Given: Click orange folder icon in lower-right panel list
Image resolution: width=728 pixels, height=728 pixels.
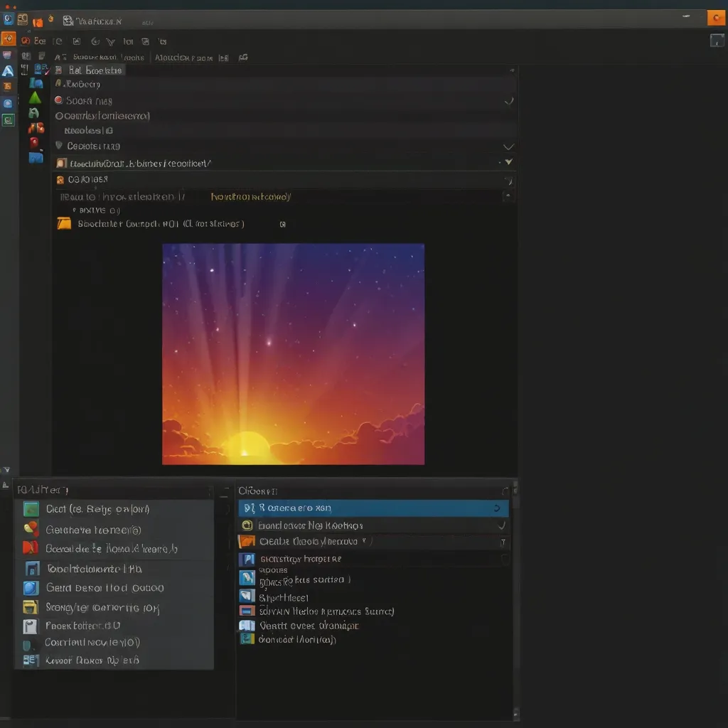Looking at the screenshot, I should [247, 542].
